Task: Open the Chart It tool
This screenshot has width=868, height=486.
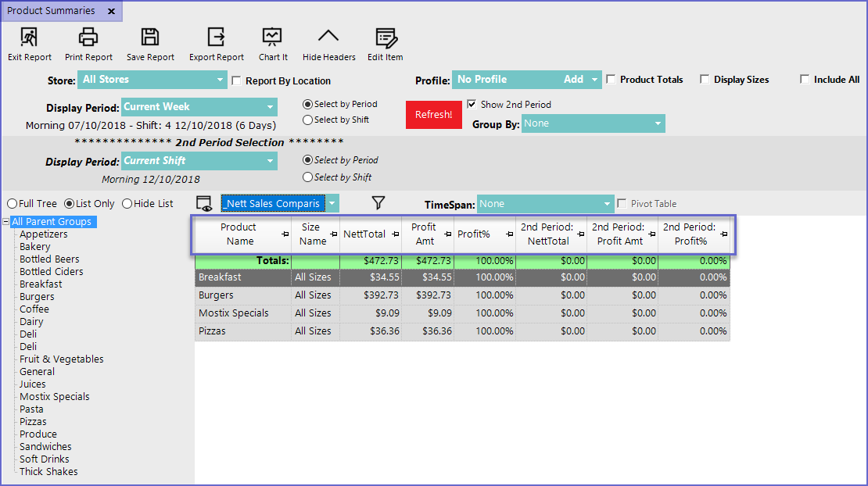Action: tap(272, 37)
